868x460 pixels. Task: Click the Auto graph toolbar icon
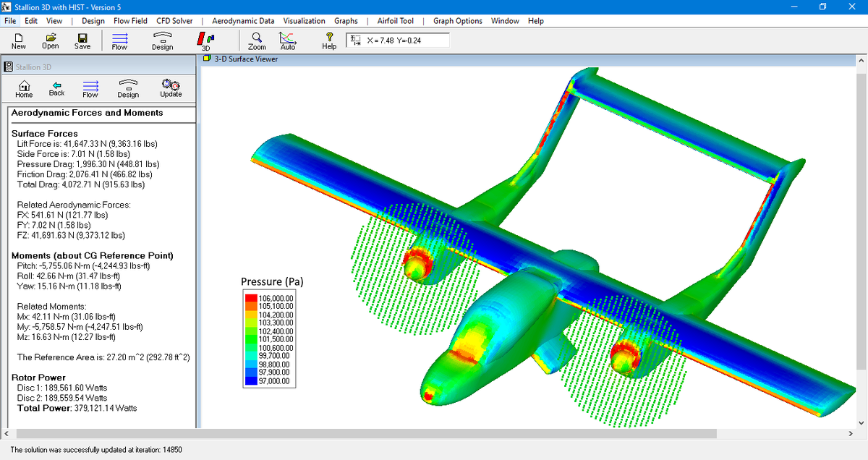pos(288,41)
